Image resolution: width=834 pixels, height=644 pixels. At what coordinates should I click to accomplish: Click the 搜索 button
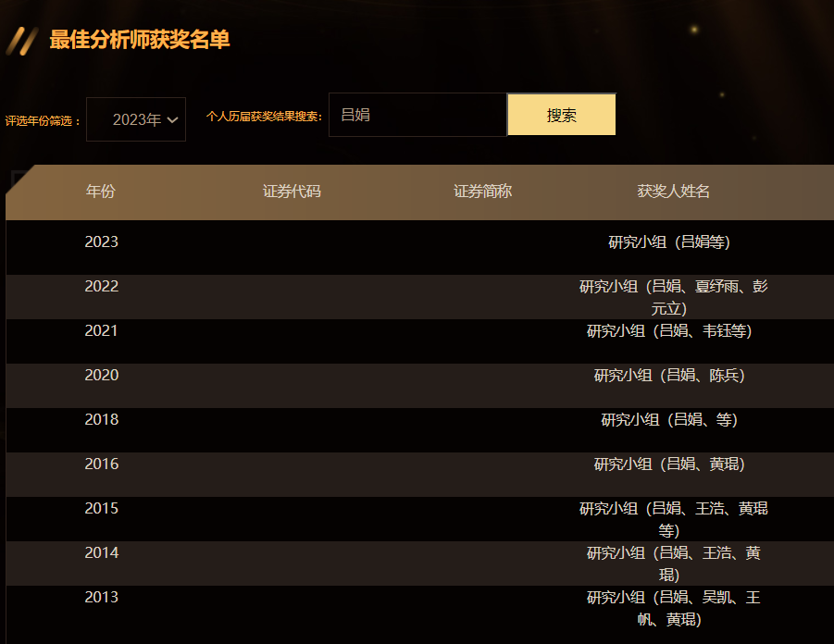[x=562, y=115]
